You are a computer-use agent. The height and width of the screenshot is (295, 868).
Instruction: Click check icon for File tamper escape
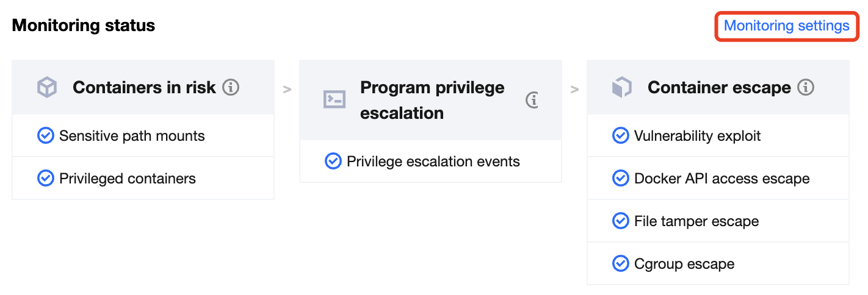point(621,221)
